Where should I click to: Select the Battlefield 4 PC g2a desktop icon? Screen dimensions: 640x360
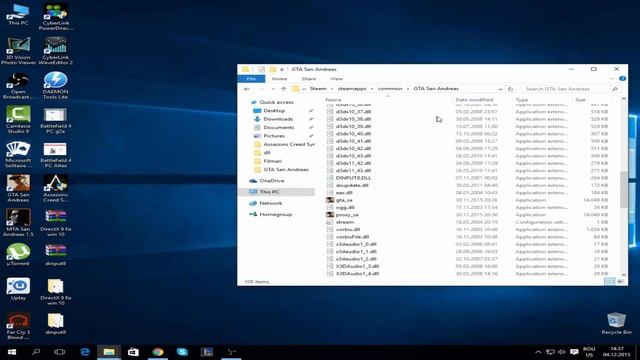point(56,119)
